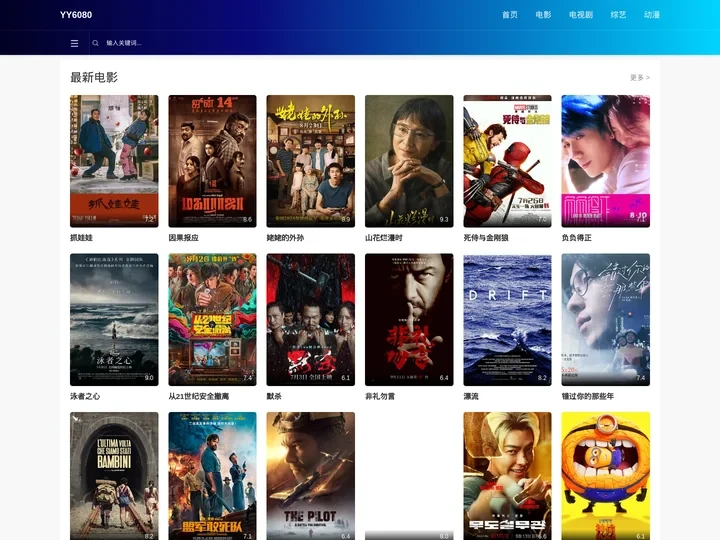This screenshot has width=720, height=540.
Task: Open the 默杀 movie poster
Action: point(310,320)
